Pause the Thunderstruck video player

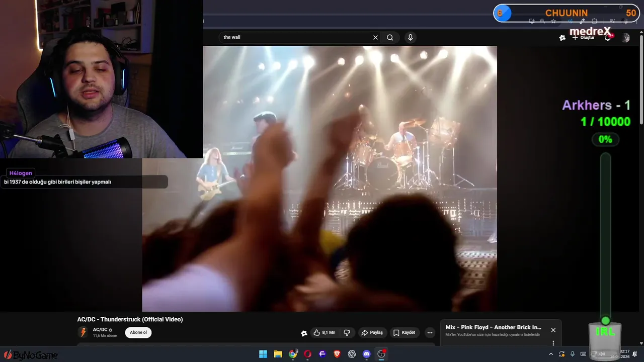pos(319,178)
